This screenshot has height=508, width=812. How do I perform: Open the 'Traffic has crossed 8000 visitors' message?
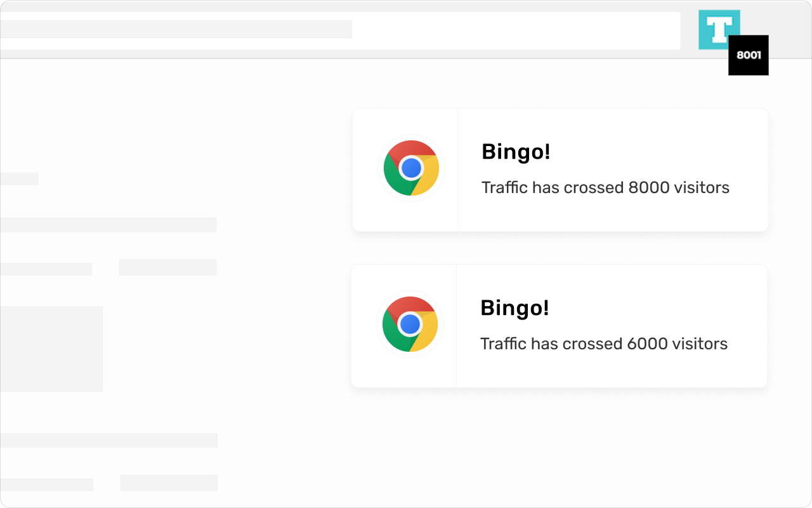(605, 188)
